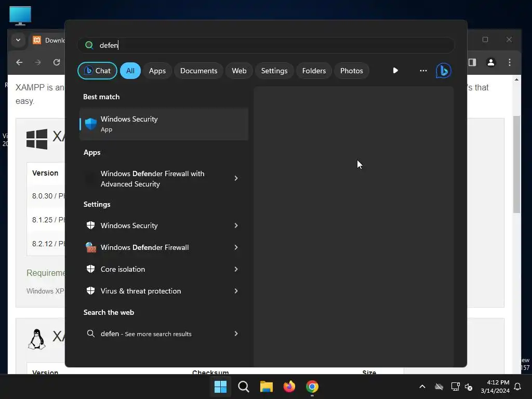This screenshot has width=532, height=399.
Task: Expand Core isolation result chevron
Action: point(236,269)
